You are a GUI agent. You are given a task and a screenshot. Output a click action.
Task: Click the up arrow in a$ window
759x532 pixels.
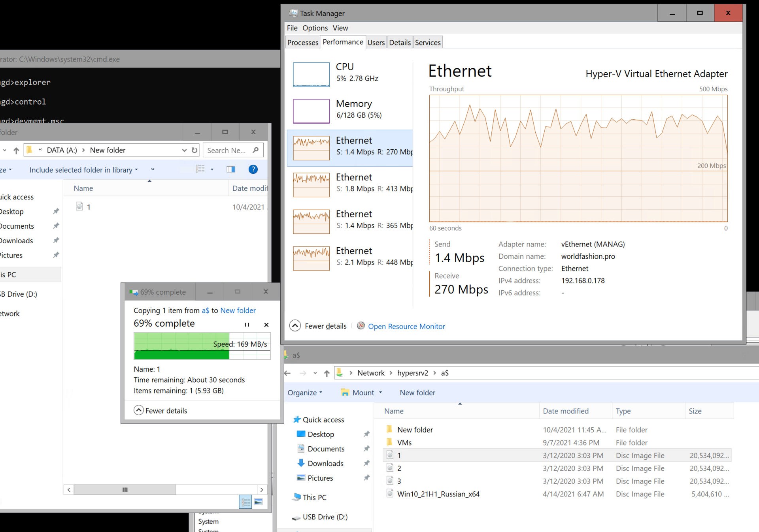tap(327, 373)
